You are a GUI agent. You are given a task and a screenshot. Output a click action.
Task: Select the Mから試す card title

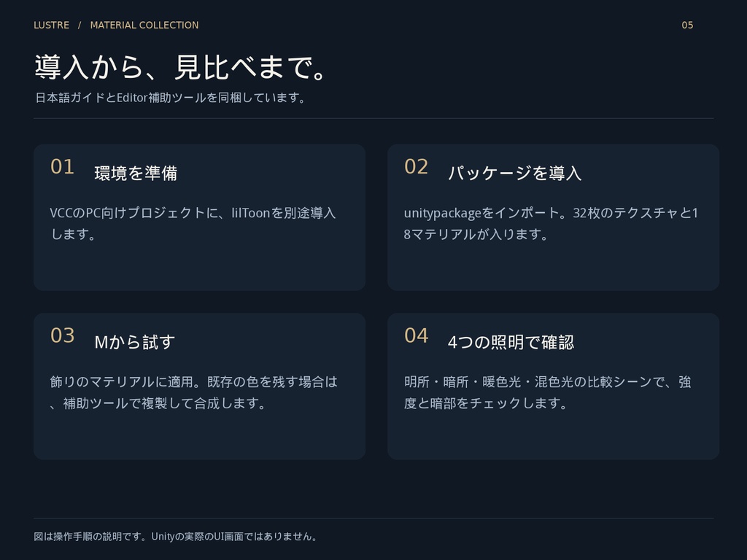pos(135,342)
